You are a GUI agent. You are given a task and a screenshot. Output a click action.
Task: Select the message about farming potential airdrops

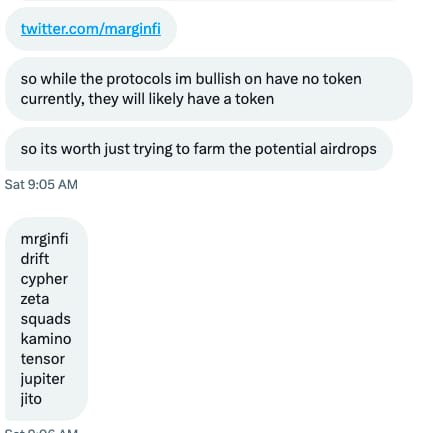pyautogui.click(x=199, y=149)
